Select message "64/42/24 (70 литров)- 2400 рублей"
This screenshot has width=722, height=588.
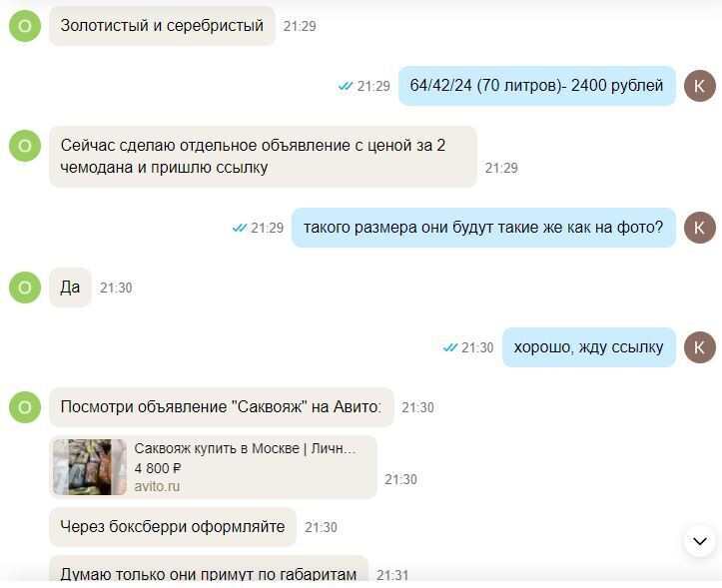click(537, 86)
